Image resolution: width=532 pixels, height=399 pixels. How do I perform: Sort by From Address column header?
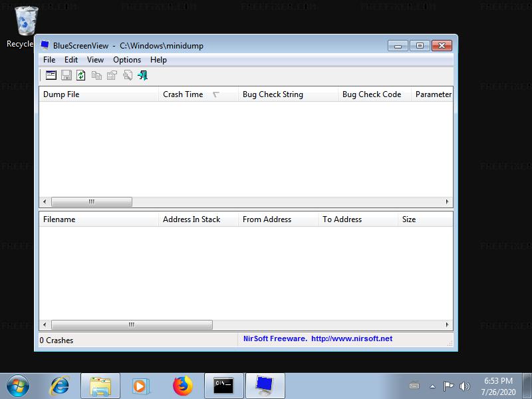(x=278, y=219)
